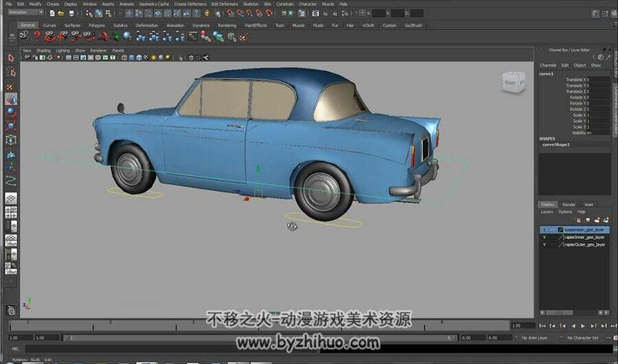Open Channels menu in Channel Box
The width and height of the screenshot is (618, 364).
[548, 65]
